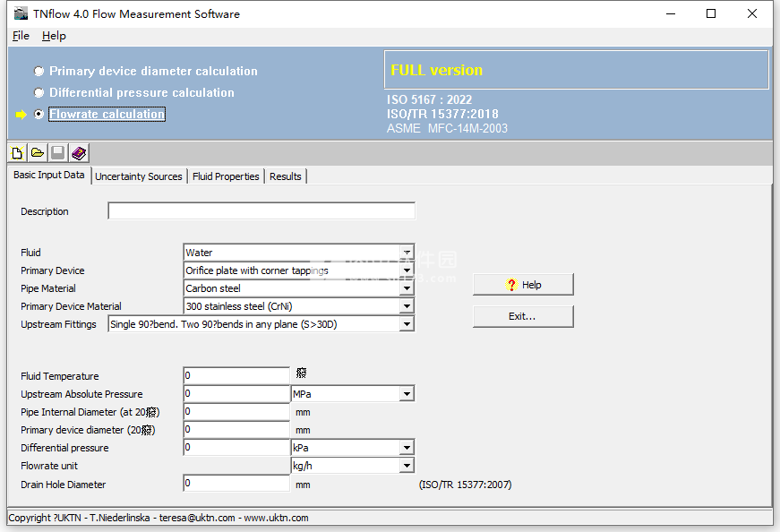780x532 pixels.
Task: Click the Help button with question mark
Action: (x=523, y=285)
